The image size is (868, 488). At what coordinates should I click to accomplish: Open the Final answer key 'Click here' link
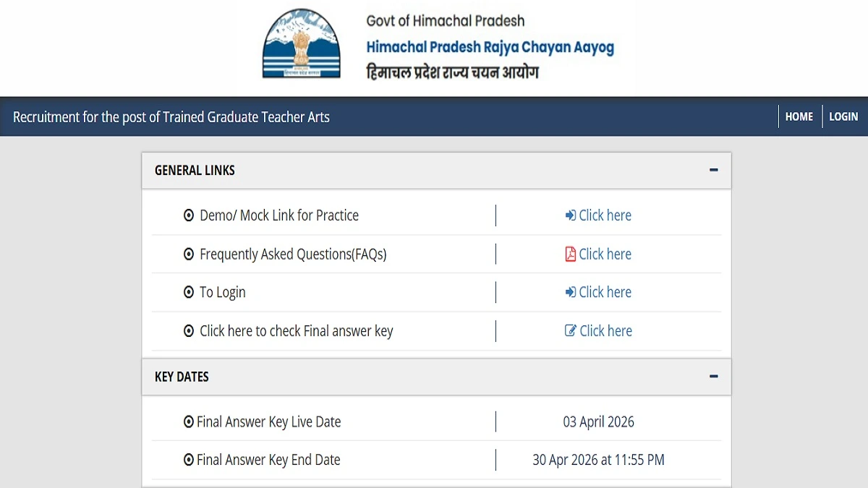[x=605, y=331]
